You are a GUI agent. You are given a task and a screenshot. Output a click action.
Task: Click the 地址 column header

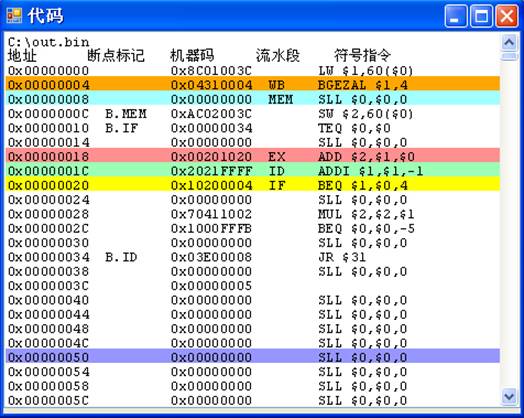tap(22, 56)
